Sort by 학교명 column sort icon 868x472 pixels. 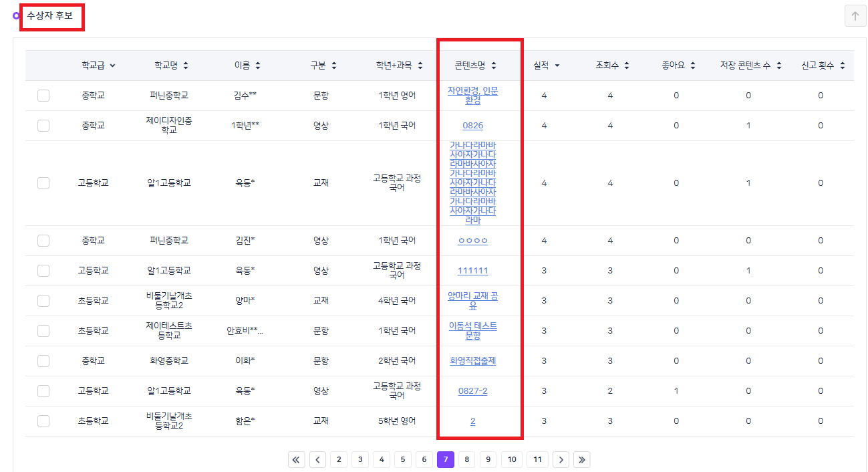pyautogui.click(x=186, y=66)
